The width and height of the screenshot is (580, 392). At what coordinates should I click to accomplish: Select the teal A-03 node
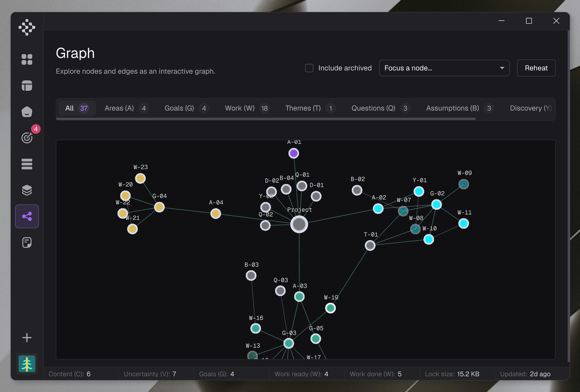pos(299,297)
